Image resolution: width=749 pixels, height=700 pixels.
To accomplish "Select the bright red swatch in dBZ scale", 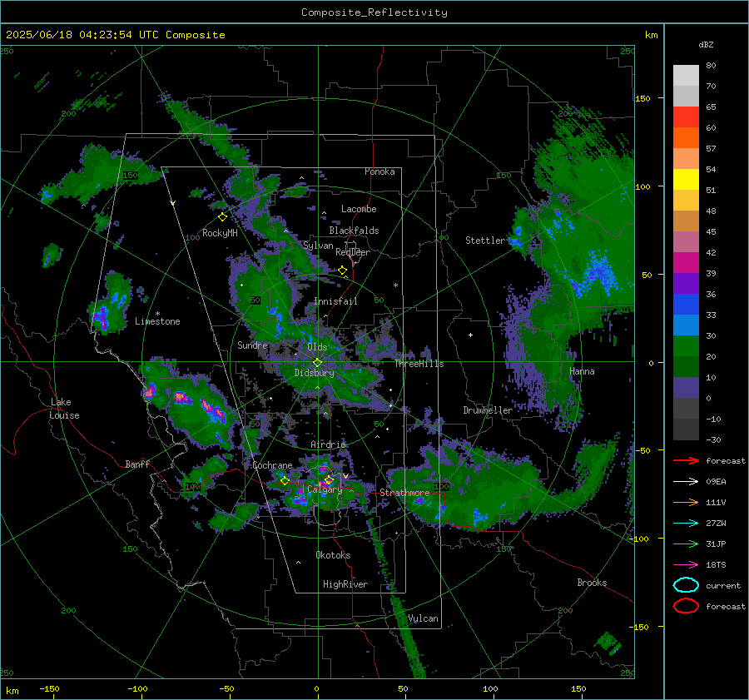I will 686,117.
